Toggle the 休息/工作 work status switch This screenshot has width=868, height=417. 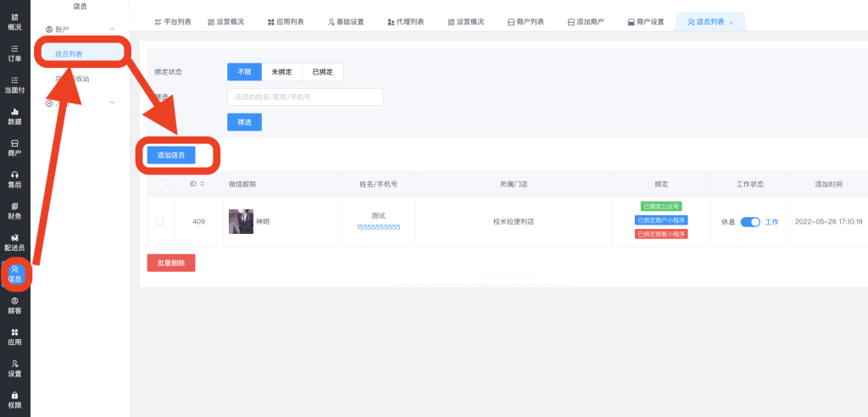click(750, 222)
